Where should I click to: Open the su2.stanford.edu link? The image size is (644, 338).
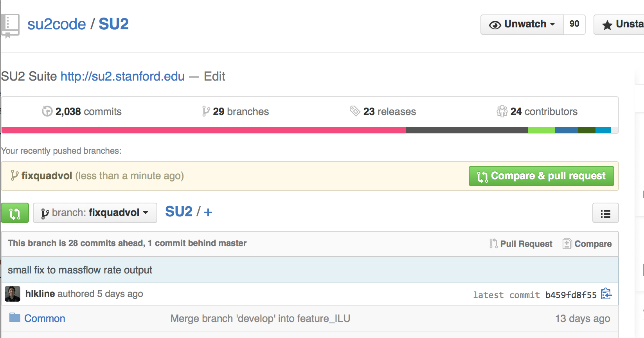pyautogui.click(x=122, y=76)
